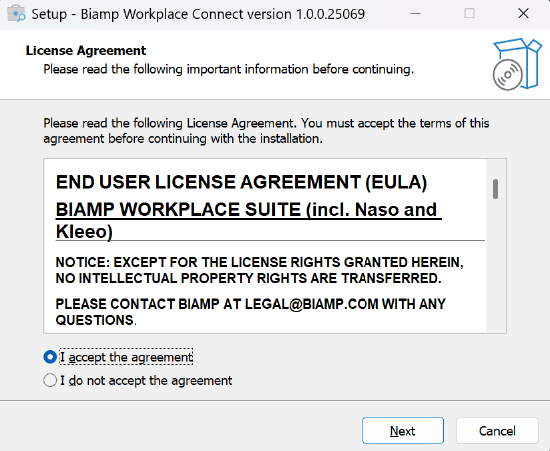550x451 pixels.
Task: Cancel the Biamp installation
Action: [497, 430]
